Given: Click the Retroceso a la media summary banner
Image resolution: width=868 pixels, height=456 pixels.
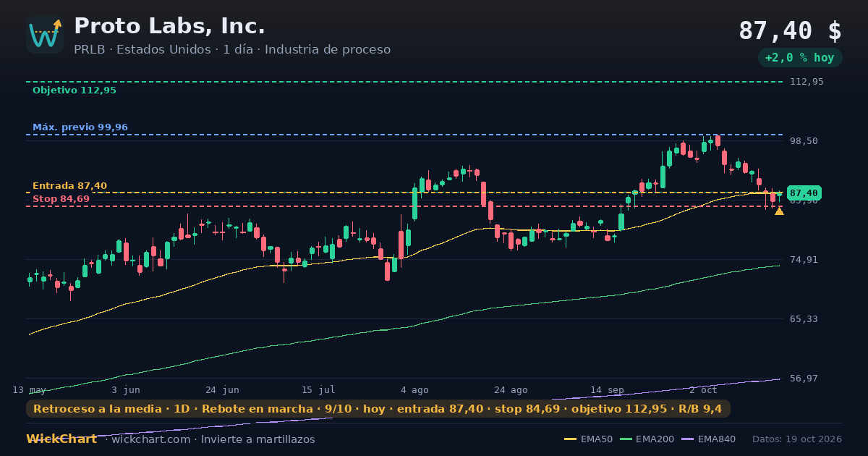Looking at the screenshot, I should 378,409.
